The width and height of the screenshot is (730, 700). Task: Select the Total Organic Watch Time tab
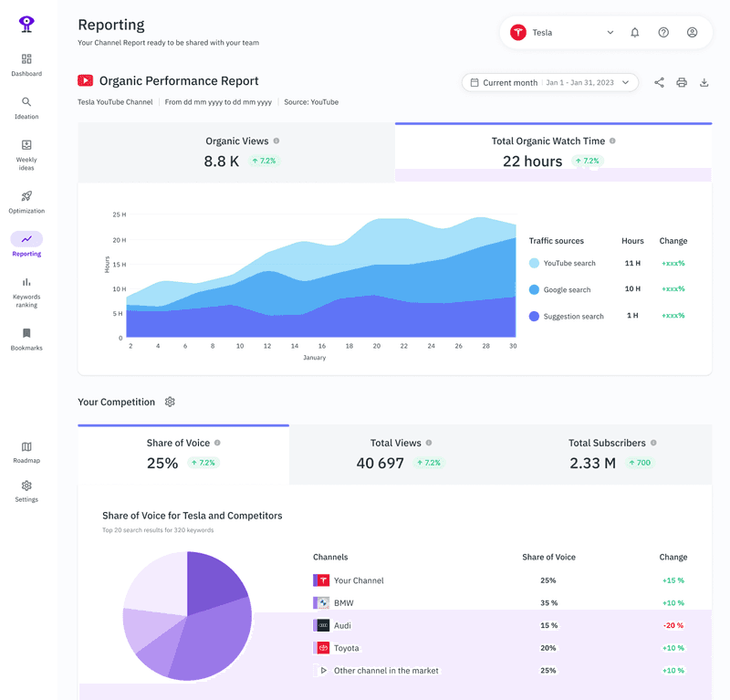coord(554,152)
